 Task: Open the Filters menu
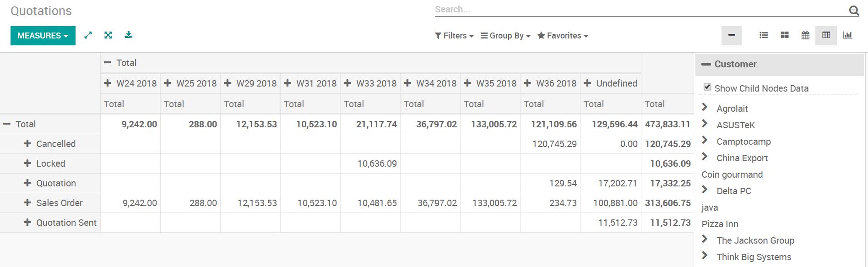[454, 36]
